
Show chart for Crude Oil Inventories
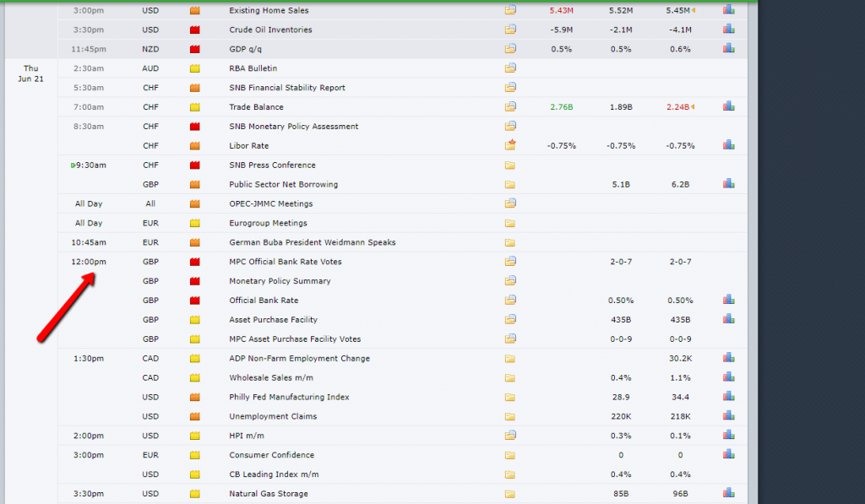click(729, 29)
